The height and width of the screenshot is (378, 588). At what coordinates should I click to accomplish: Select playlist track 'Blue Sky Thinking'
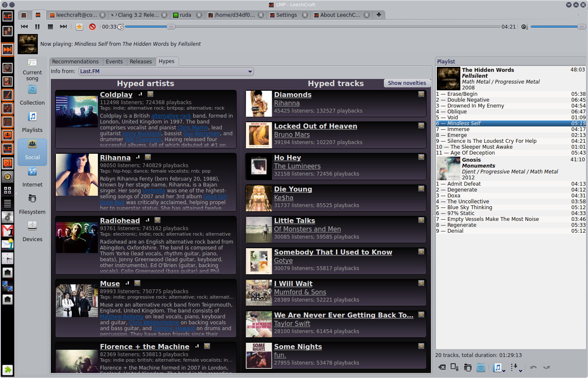click(511, 207)
